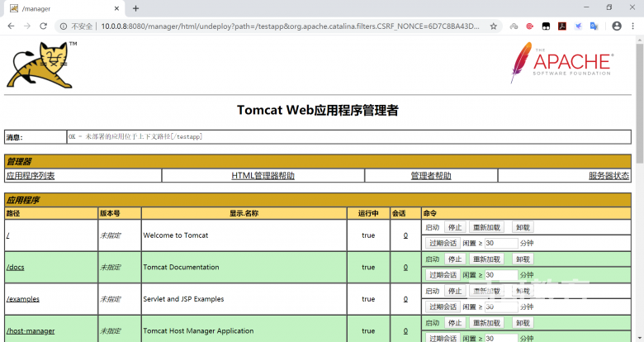Open the red circular extension icon
The image size is (644, 342).
click(x=530, y=26)
